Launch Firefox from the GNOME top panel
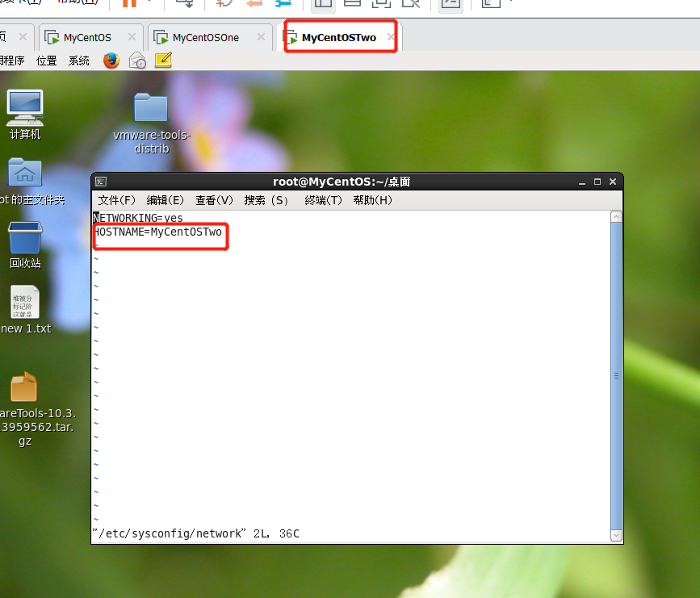Viewport: 700px width, 598px height. point(111,60)
